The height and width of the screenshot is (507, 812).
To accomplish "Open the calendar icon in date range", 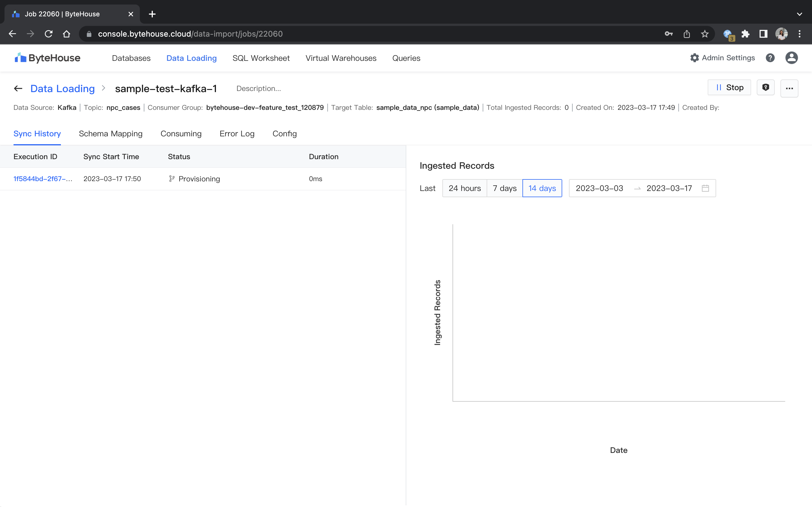I will click(705, 188).
